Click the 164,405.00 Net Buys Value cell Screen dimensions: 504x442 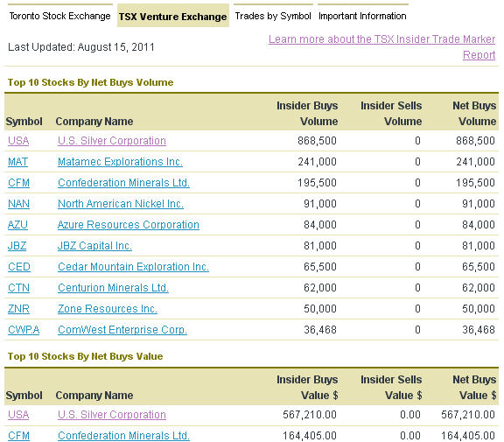click(467, 436)
